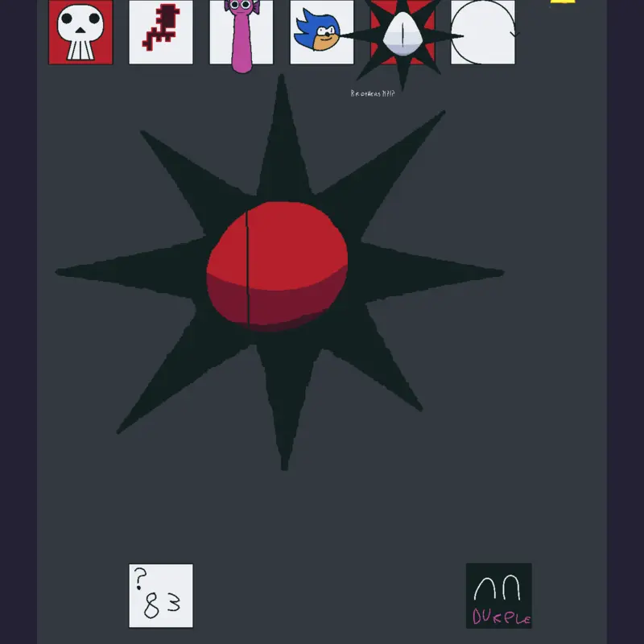Open the question mark 83 tile
The width and height of the screenshot is (644, 644).
(161, 596)
